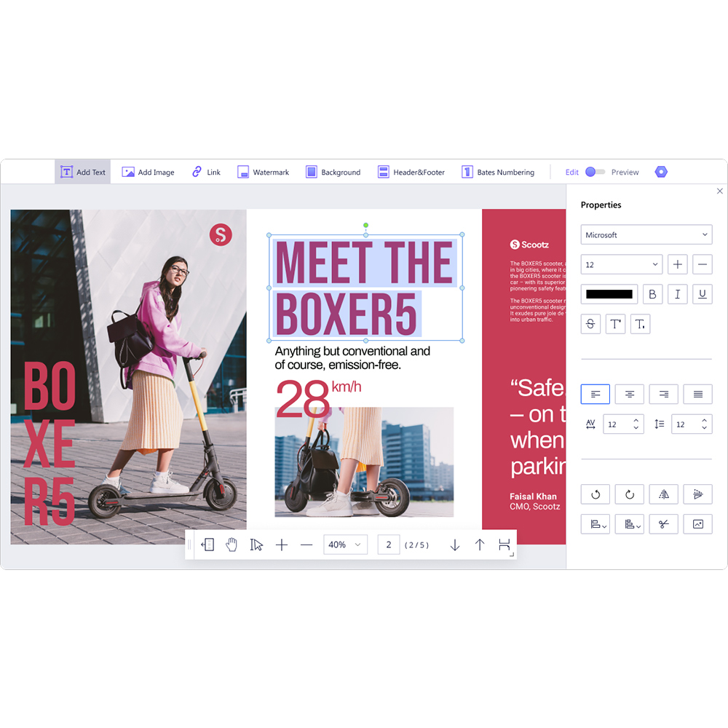Flip object vertically
The height and width of the screenshot is (728, 728).
(698, 494)
